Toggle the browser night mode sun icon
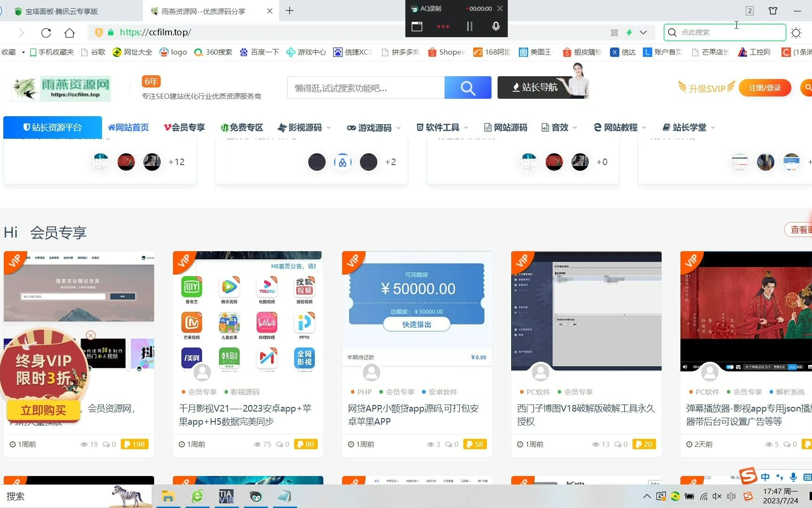This screenshot has width=812, height=508. click(x=796, y=32)
